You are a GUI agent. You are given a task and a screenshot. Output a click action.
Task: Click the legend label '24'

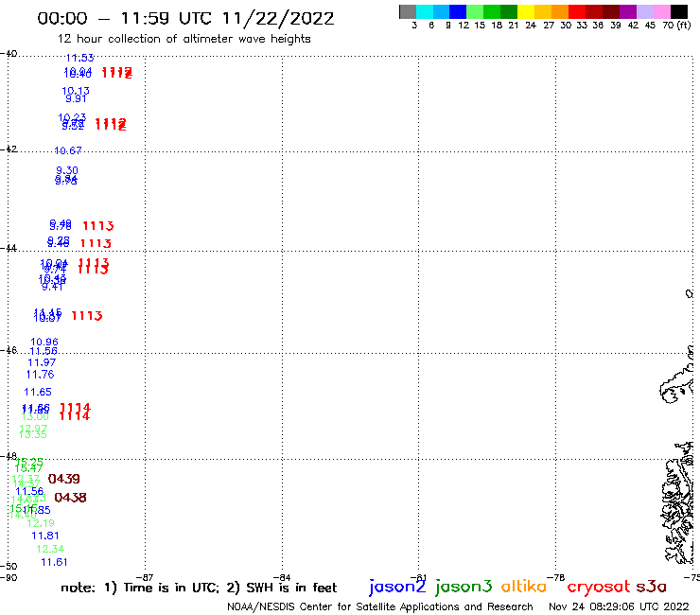pos(531,26)
